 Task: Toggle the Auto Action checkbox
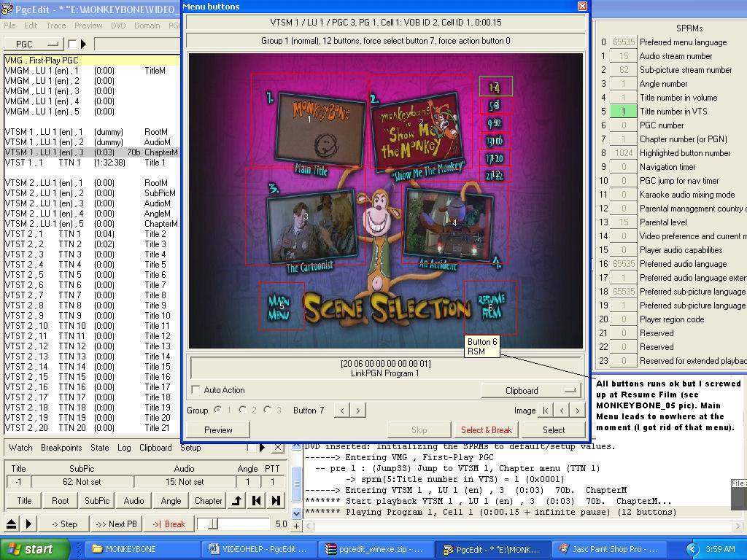pyautogui.click(x=196, y=390)
